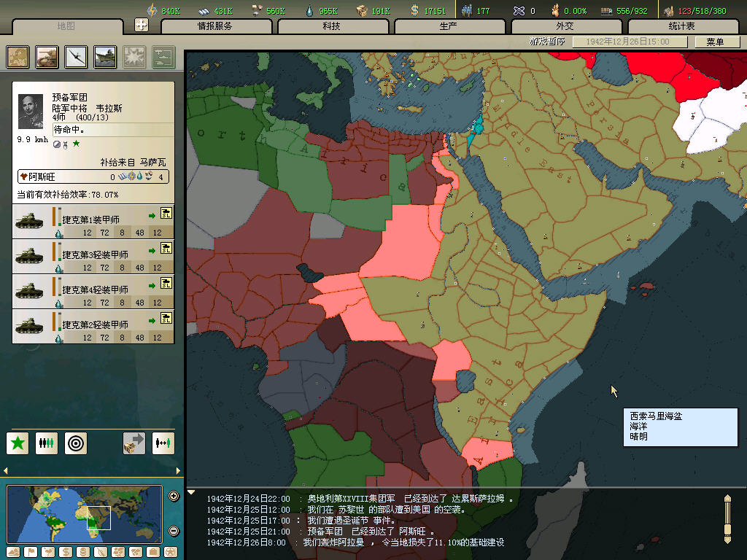Click the supplies crate resource icon
Viewport: 747px width, 560px height.
(362, 10)
